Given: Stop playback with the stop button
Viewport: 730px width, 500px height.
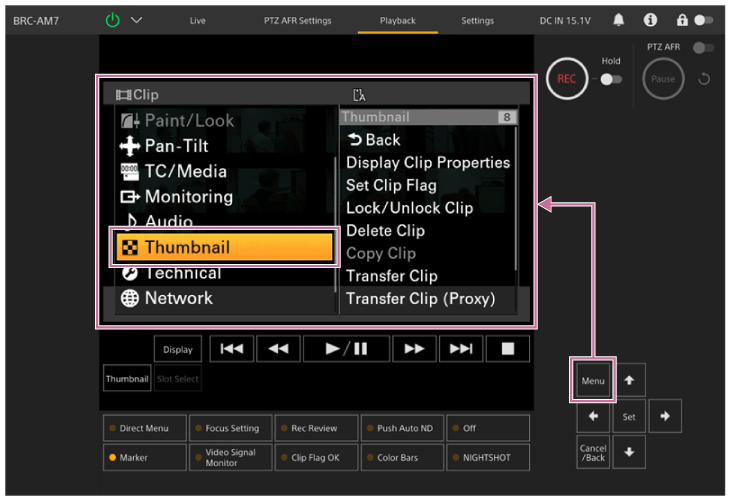Looking at the screenshot, I should click(508, 348).
